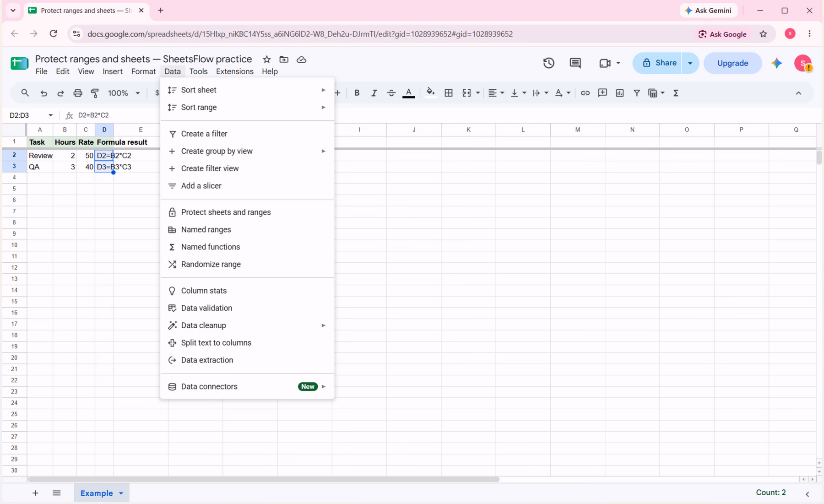The image size is (824, 504).
Task: Open version history clock icon
Action: 548,63
